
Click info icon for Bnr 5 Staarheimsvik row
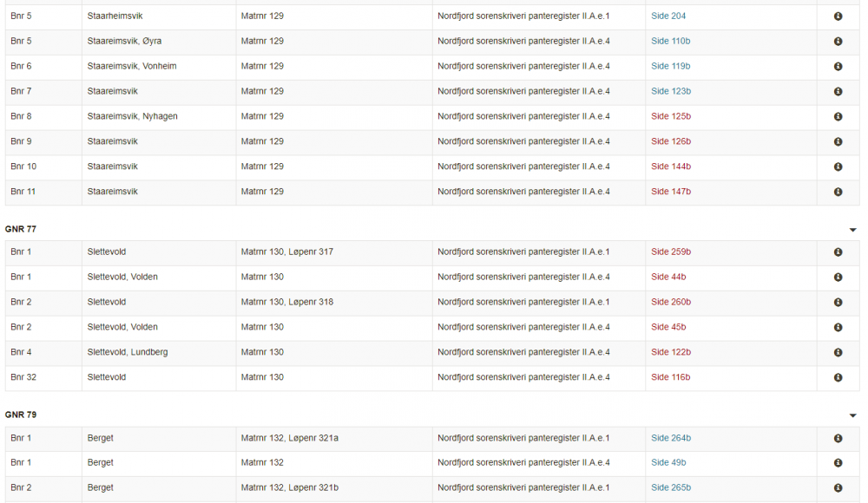(x=838, y=16)
